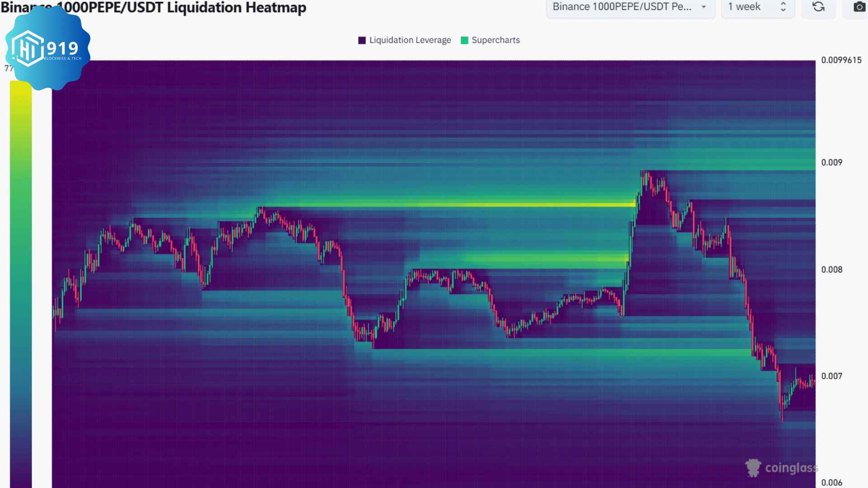The height and width of the screenshot is (488, 868).
Task: Click the Liquidation Heatmap chart title
Action: click(x=153, y=8)
